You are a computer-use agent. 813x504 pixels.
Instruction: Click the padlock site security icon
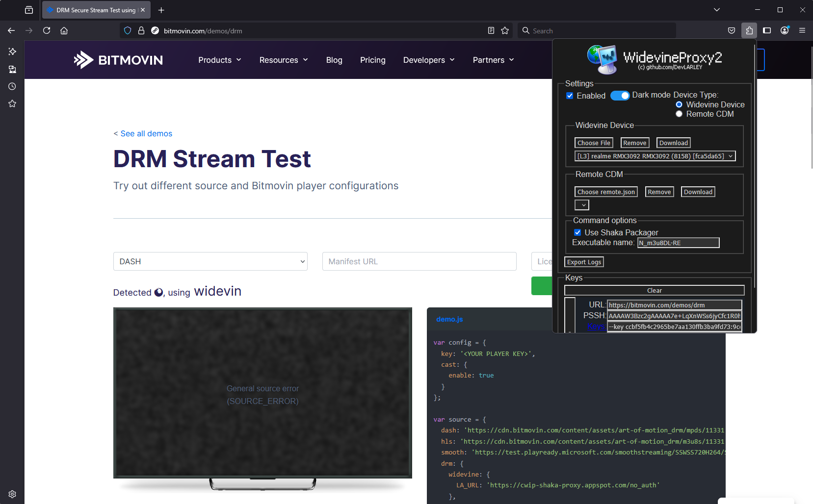(x=141, y=30)
